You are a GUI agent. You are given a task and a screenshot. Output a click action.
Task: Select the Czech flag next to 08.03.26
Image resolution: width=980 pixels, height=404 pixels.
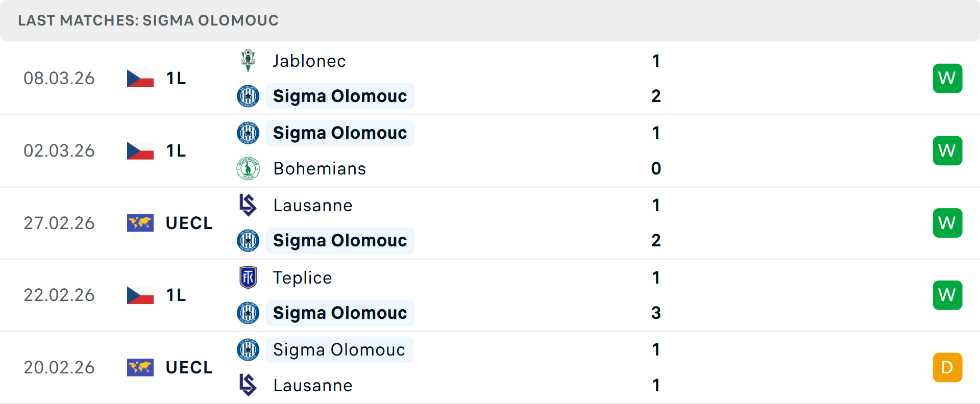pos(140,78)
